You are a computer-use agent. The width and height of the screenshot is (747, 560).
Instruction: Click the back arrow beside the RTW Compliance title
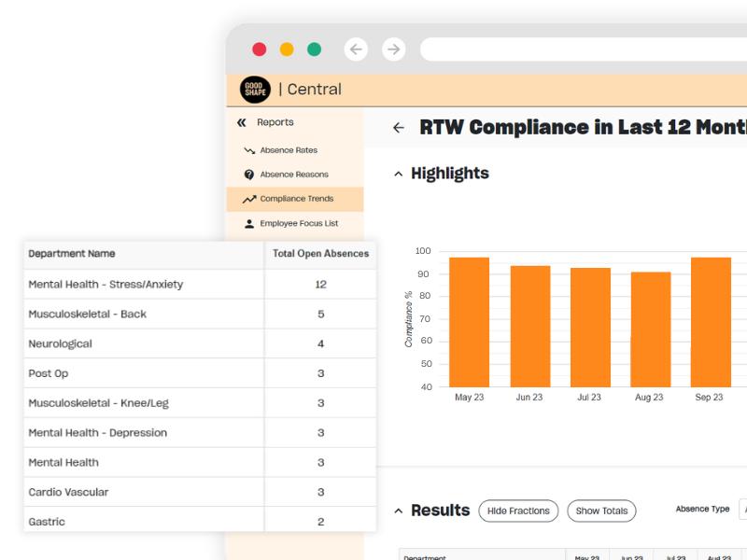[x=399, y=127]
